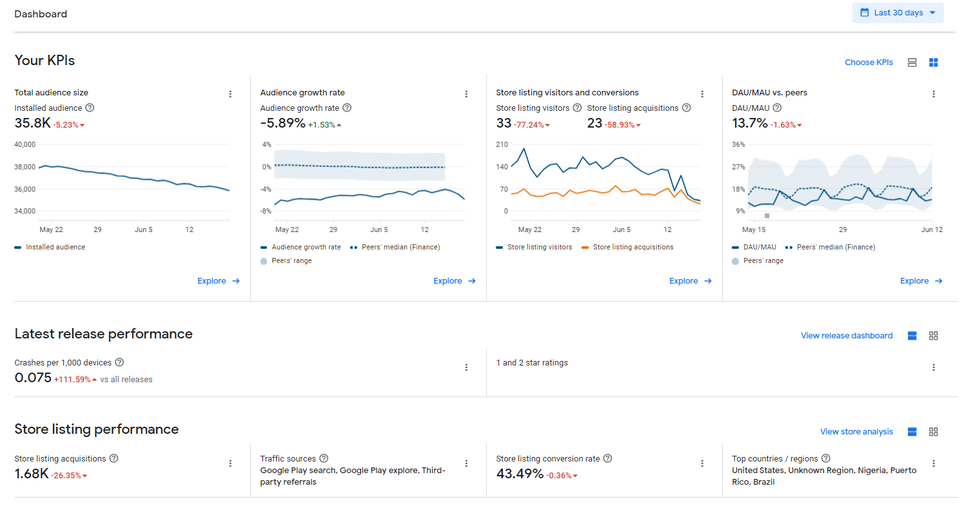The height and width of the screenshot is (506, 980).
Task: Open the Last 30 days date dropdown
Action: pos(897,13)
